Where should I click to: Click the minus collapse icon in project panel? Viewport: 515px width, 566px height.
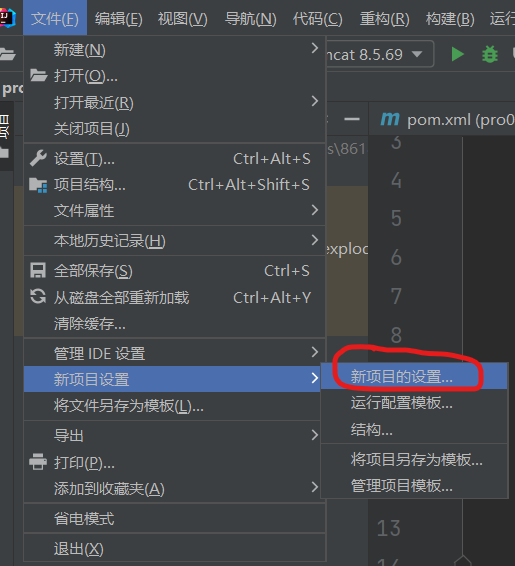352,119
